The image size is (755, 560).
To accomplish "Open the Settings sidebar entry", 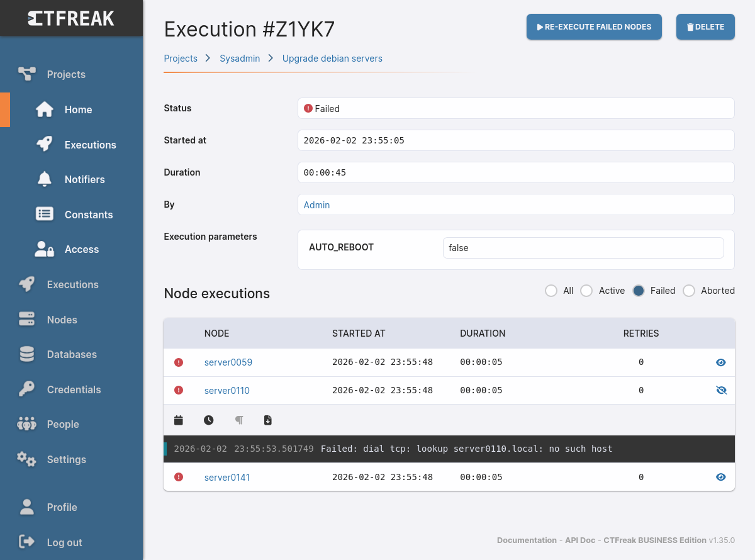I will (x=67, y=459).
